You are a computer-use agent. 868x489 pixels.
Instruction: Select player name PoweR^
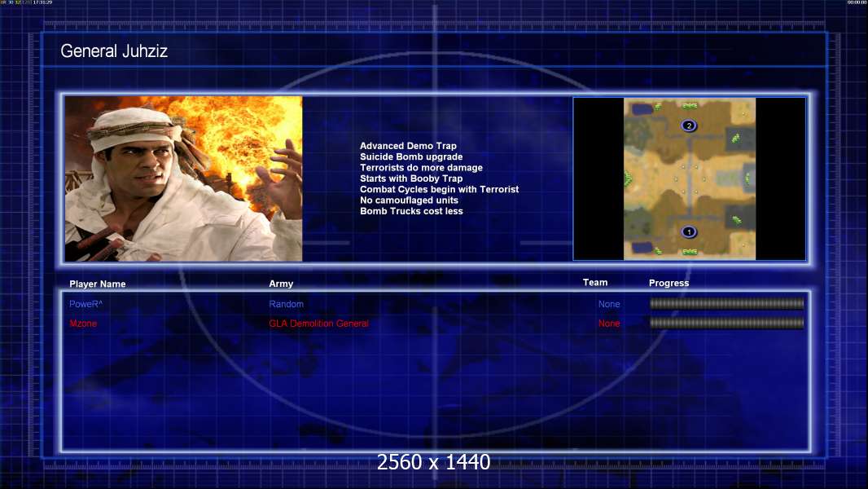pos(85,304)
